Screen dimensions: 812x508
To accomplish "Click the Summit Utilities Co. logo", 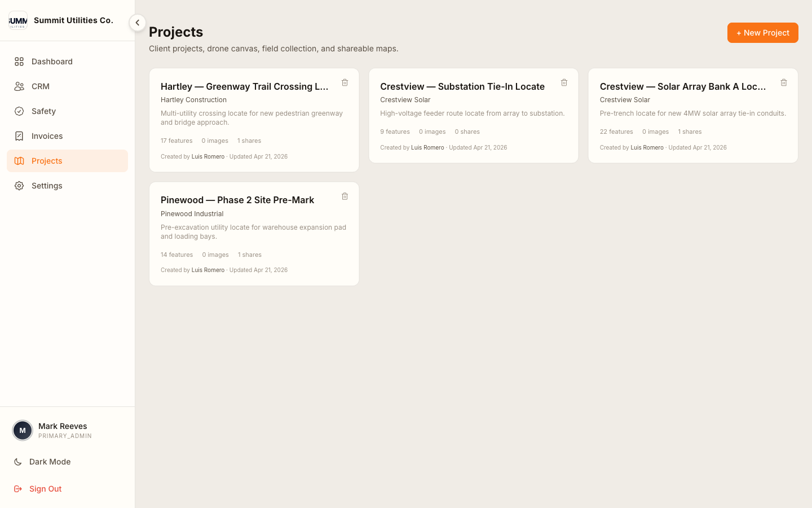I will coord(18,20).
